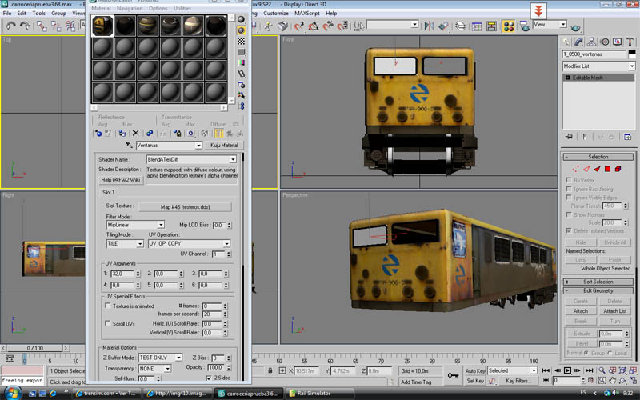Image resolution: width=640 pixels, height=400 pixels.
Task: Open the Shader Name dropdown
Action: pyautogui.click(x=189, y=159)
